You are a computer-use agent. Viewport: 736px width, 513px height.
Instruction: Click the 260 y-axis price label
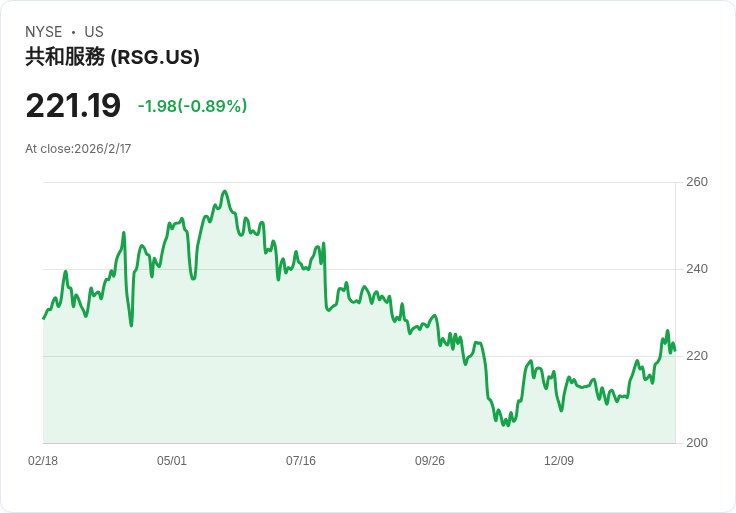[x=697, y=182]
